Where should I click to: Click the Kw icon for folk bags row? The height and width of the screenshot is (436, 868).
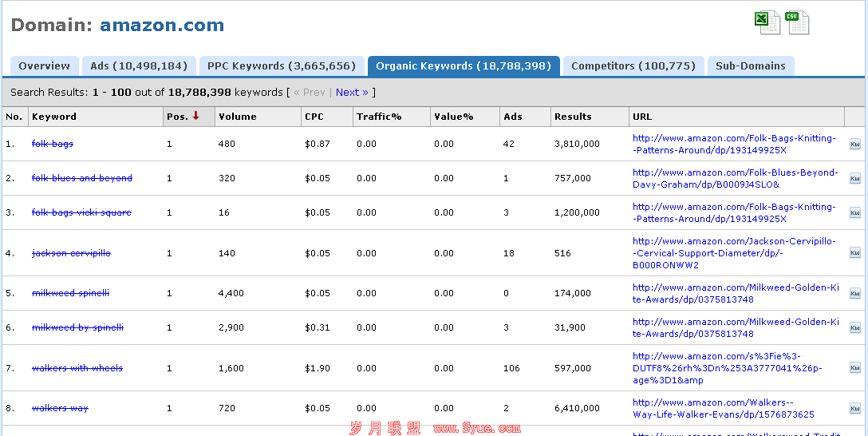854,145
